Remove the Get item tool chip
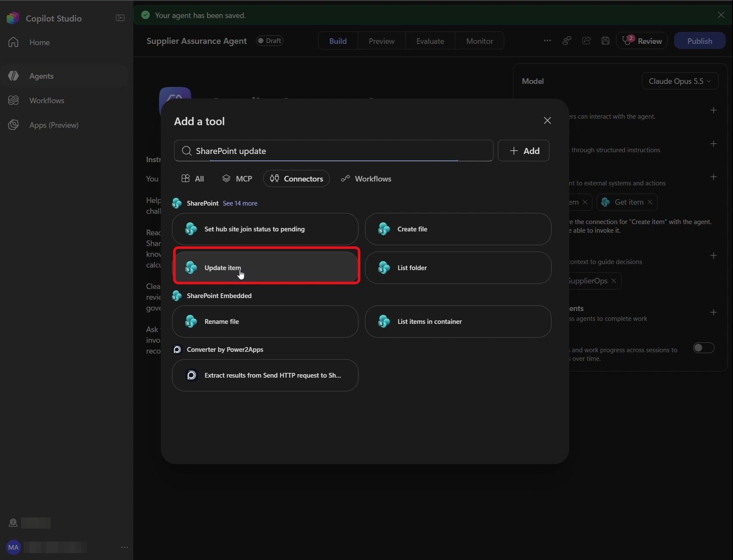This screenshot has height=560, width=733. [x=650, y=202]
